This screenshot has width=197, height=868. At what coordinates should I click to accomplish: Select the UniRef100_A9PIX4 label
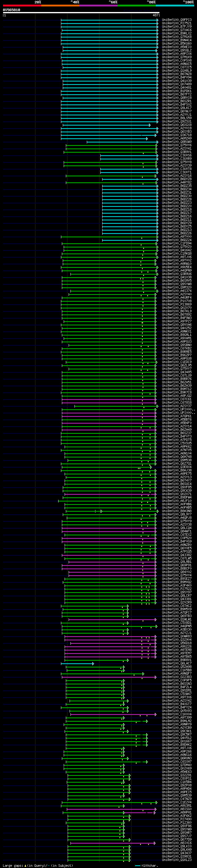[177, 54]
